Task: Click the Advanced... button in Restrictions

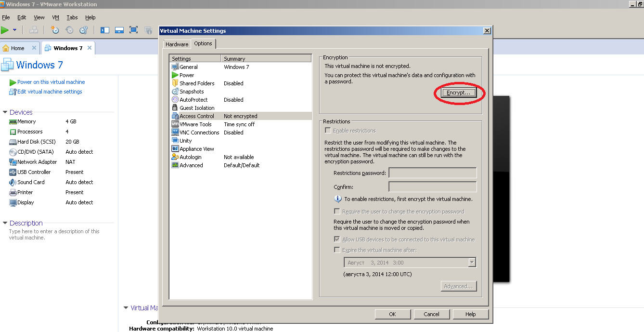Action: coord(459,286)
